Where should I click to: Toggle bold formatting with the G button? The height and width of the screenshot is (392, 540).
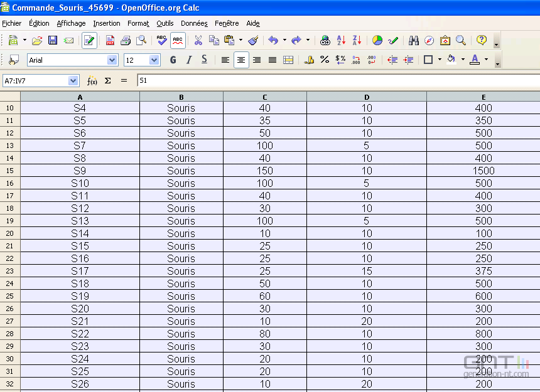pyautogui.click(x=173, y=60)
